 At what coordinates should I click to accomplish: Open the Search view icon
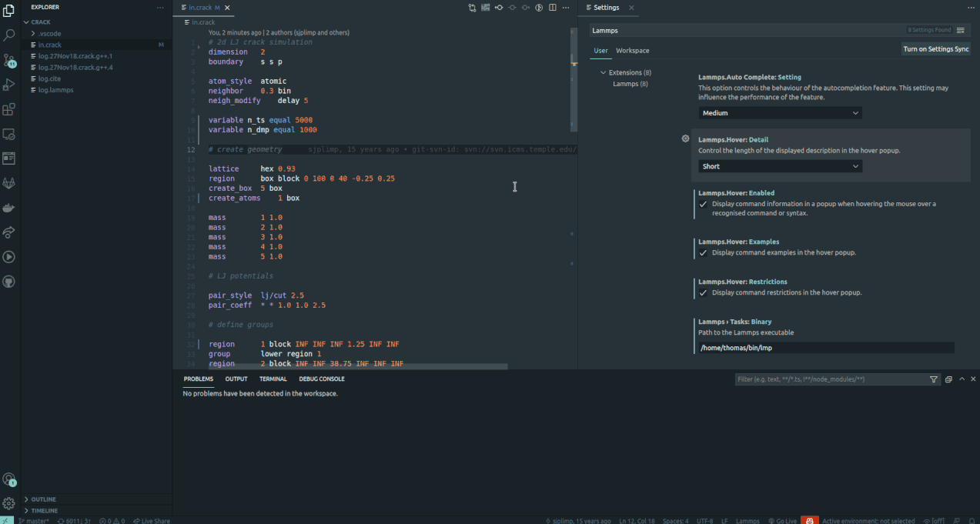pyautogui.click(x=8, y=35)
